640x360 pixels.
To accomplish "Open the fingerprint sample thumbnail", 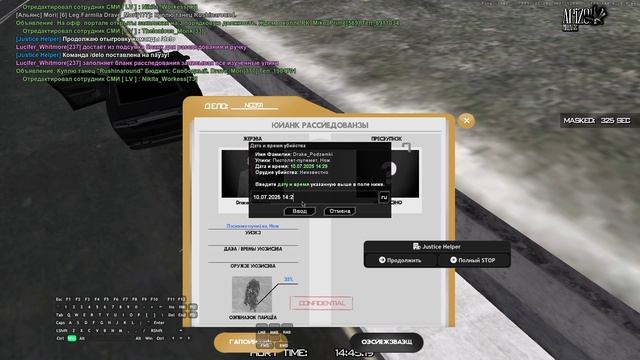I will pyautogui.click(x=252, y=294).
